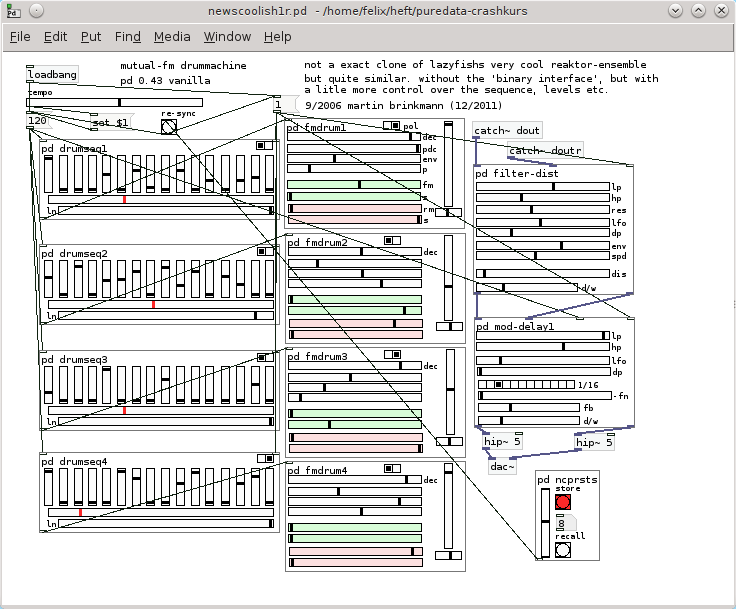This screenshot has height=609, width=736.
Task: Toggle the radio switch on drumseq1
Action: pos(264,146)
